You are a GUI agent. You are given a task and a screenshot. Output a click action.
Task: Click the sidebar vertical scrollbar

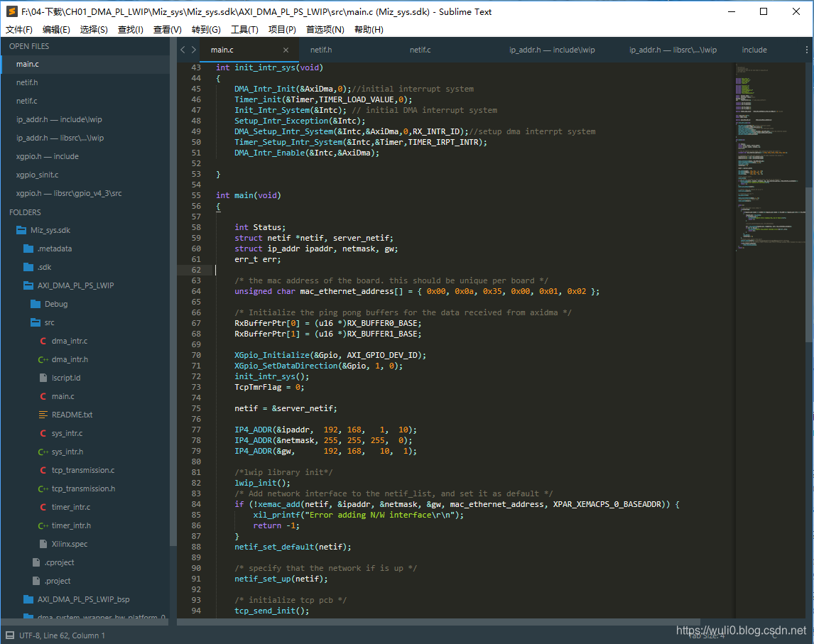click(173, 292)
